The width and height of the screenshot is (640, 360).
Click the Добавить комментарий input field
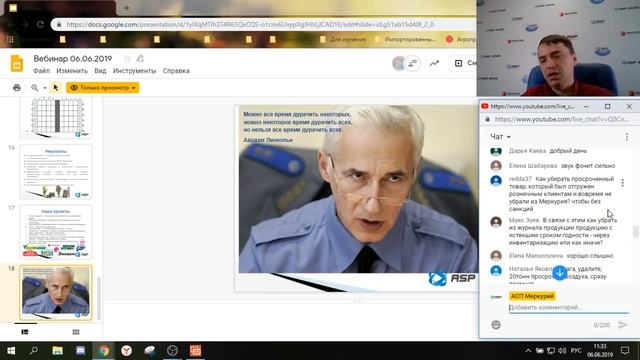[x=569, y=307]
